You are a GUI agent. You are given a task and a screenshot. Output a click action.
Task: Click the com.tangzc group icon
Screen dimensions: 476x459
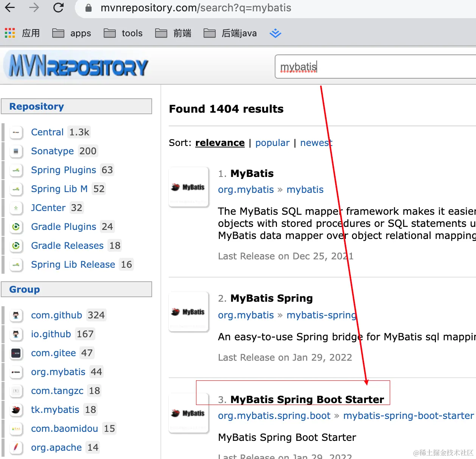coord(16,391)
